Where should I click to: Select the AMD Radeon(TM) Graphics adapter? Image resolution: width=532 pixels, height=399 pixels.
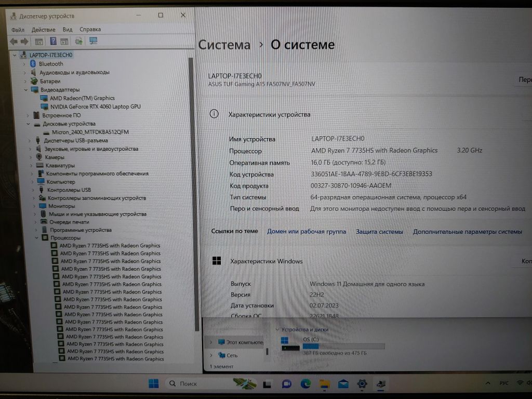tap(82, 98)
